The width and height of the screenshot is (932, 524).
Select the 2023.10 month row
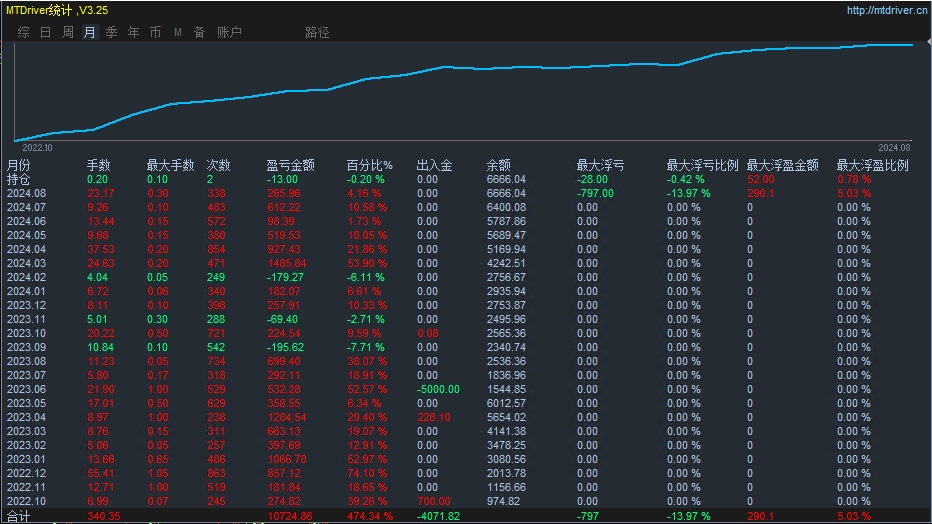pyautogui.click(x=26, y=333)
